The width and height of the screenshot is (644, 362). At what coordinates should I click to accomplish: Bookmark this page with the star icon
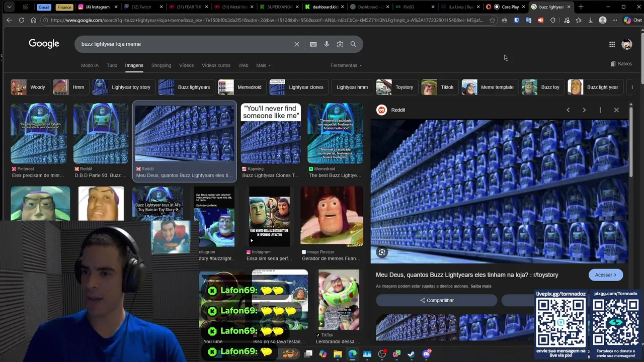coord(492,20)
